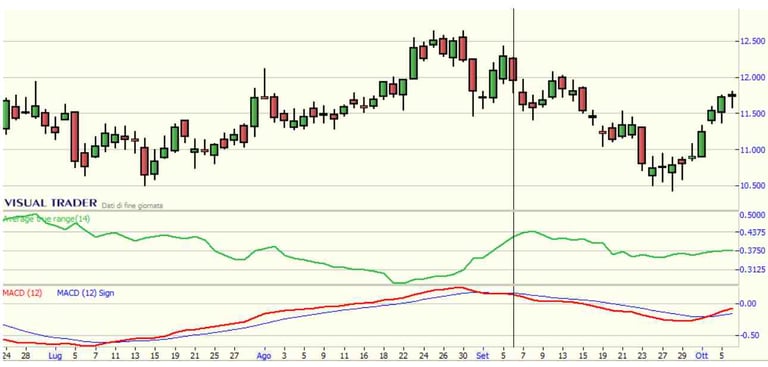Click the '16' date label on time axis
Screen dimensions: 768x367
pyautogui.click(x=364, y=356)
